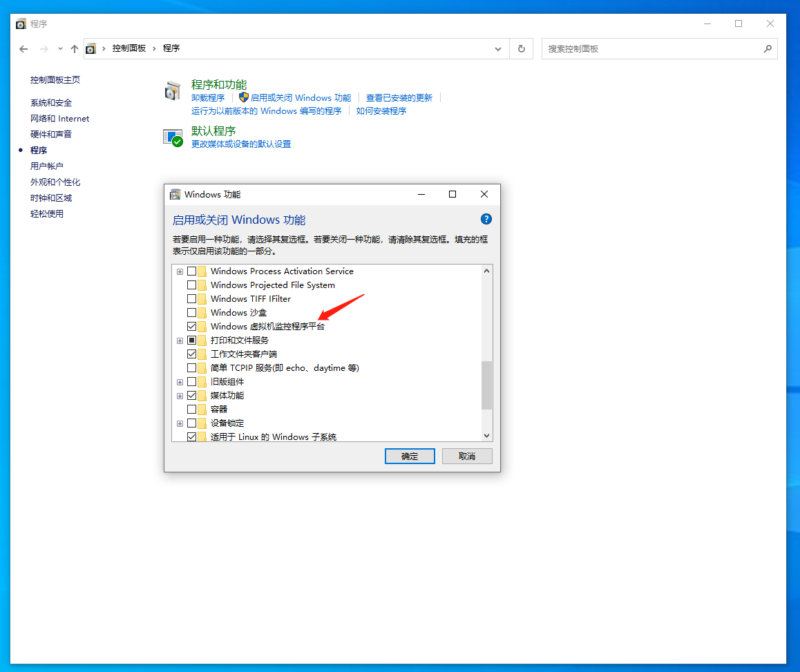Image resolution: width=800 pixels, height=672 pixels.
Task: Click the back navigation arrow
Action: pos(24,49)
